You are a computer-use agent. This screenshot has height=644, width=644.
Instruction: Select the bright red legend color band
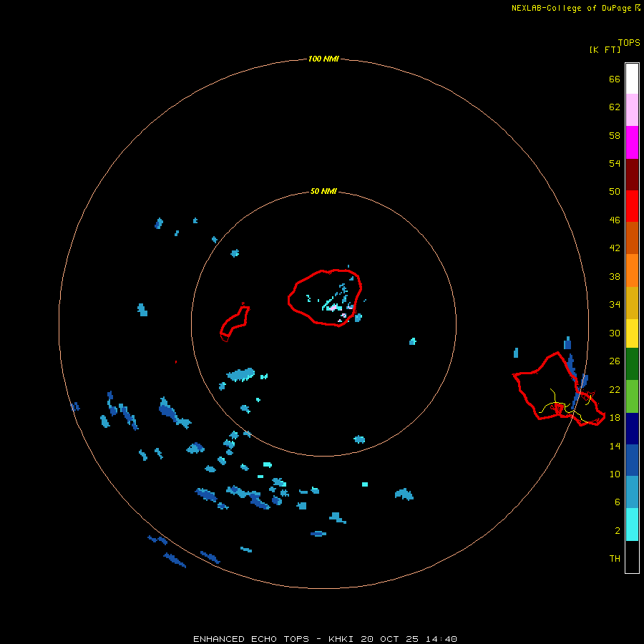click(632, 206)
